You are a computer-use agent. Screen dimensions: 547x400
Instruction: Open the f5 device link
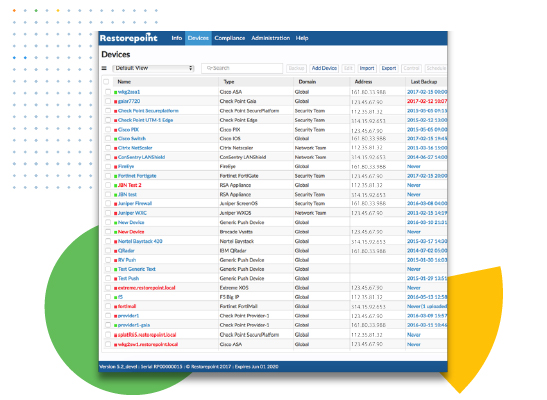[x=120, y=297]
